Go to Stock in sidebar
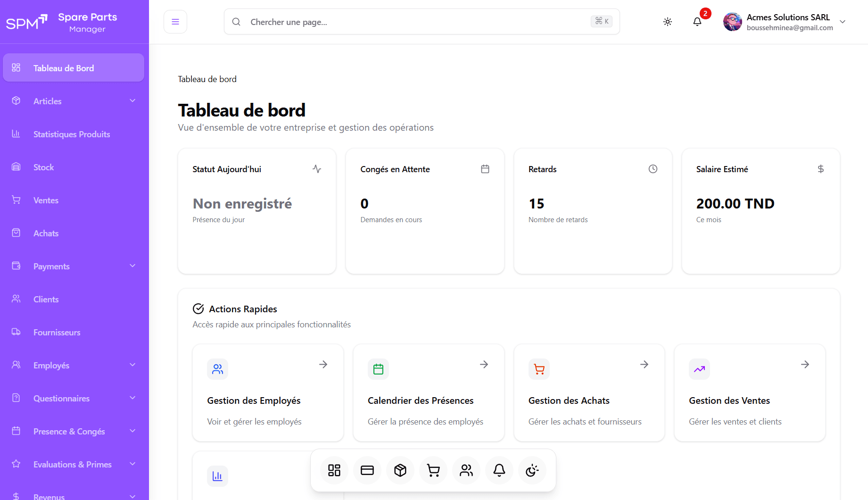 click(x=44, y=167)
